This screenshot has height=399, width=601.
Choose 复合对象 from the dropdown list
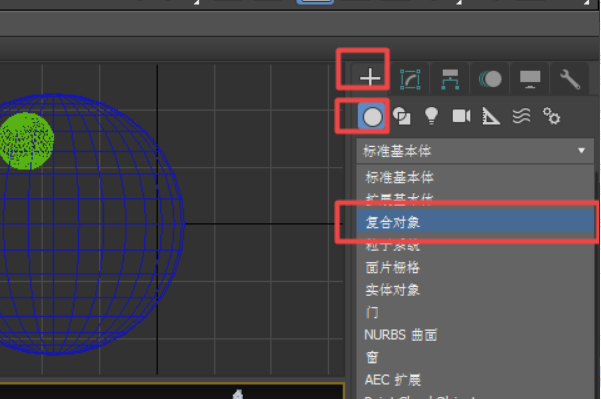[x=475, y=222]
